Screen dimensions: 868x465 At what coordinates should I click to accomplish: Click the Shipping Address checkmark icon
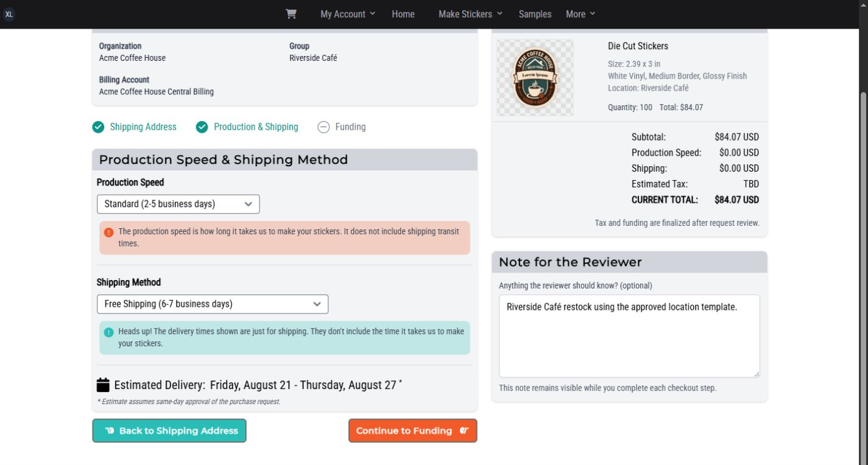point(98,127)
